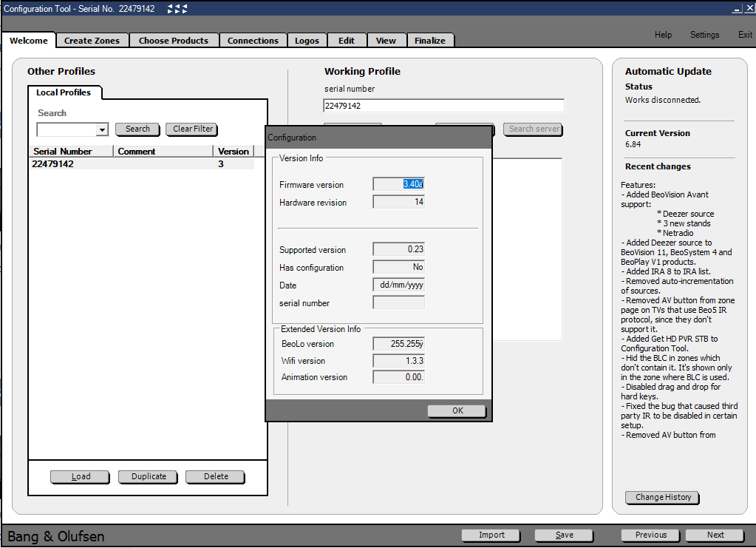Click the Firmware version field

399,184
